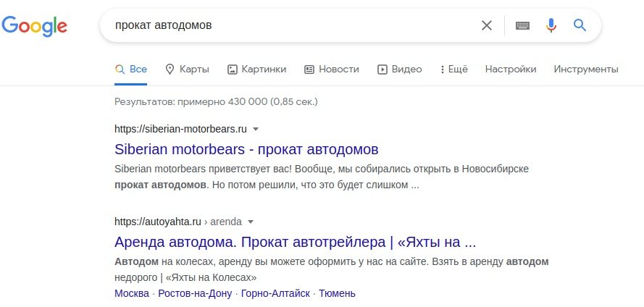Screen dimensions: 644x307
Task: Expand the Ещё menu
Action: (453, 70)
